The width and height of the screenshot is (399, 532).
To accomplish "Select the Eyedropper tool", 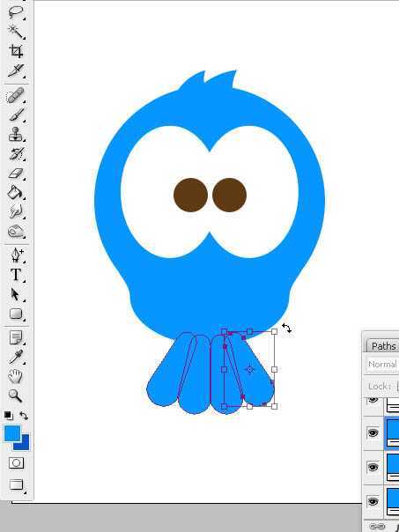I will click(16, 357).
